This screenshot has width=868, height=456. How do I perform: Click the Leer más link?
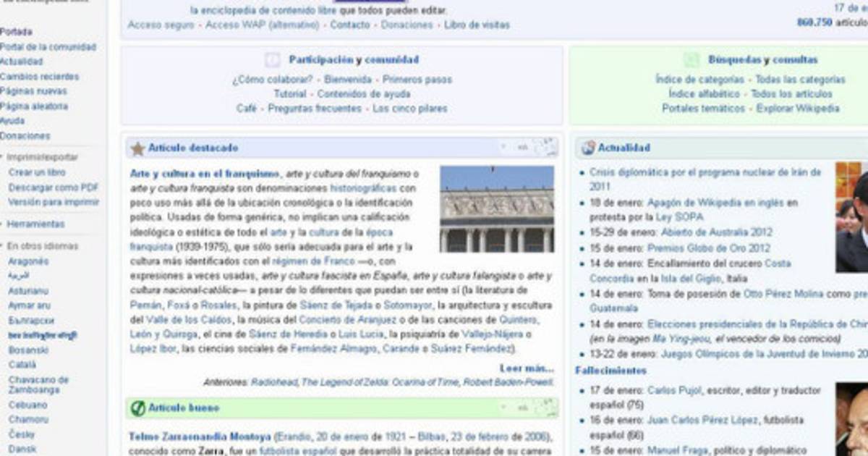[527, 368]
